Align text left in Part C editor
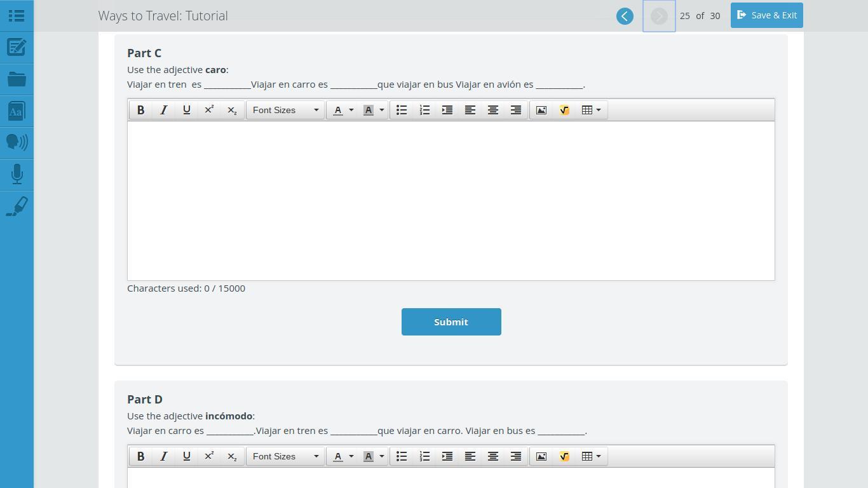 point(470,110)
